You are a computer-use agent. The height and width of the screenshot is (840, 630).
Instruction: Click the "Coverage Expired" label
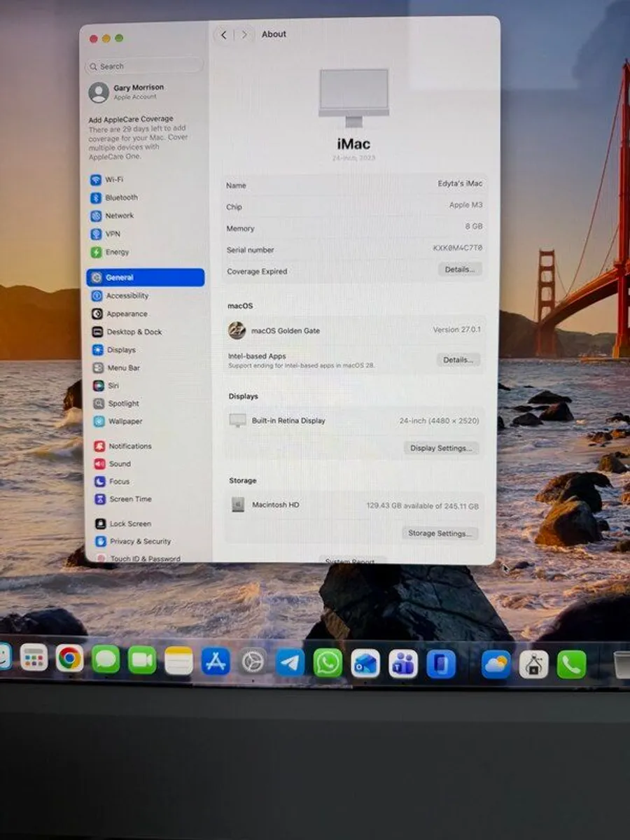257,272
